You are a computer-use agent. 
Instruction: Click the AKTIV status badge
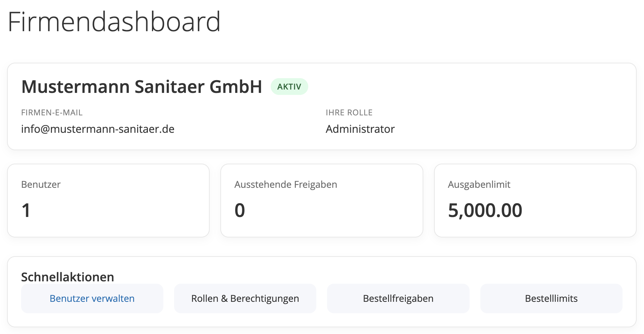click(289, 87)
